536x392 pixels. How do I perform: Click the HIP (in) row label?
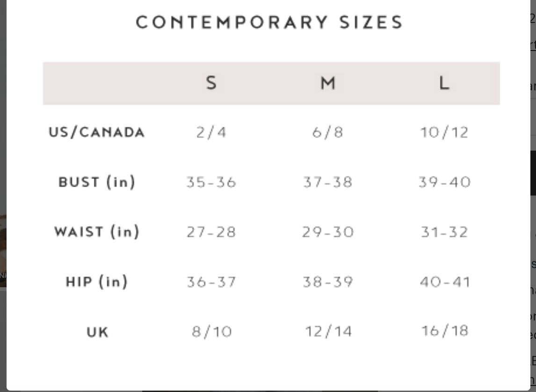coord(97,282)
